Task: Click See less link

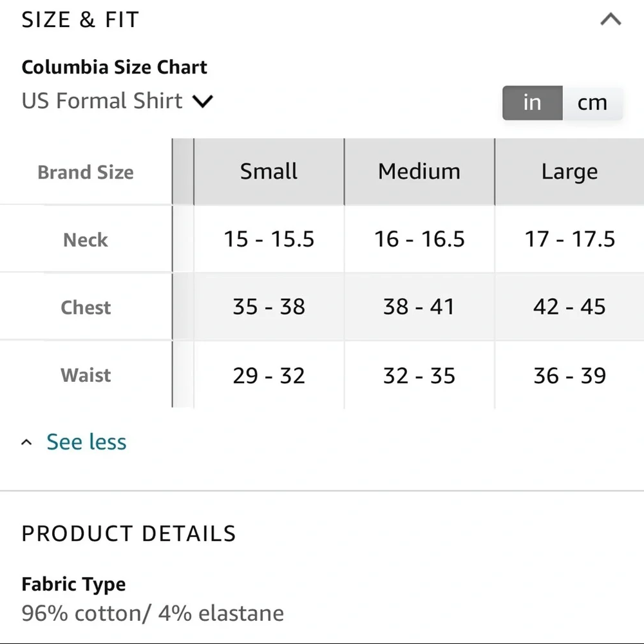Action: tap(86, 442)
